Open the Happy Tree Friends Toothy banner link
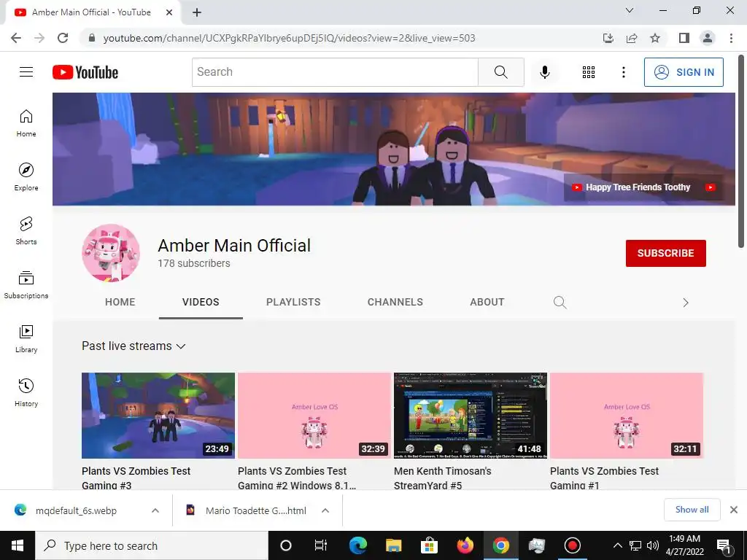Screen dimensions: 747x560 [638, 187]
